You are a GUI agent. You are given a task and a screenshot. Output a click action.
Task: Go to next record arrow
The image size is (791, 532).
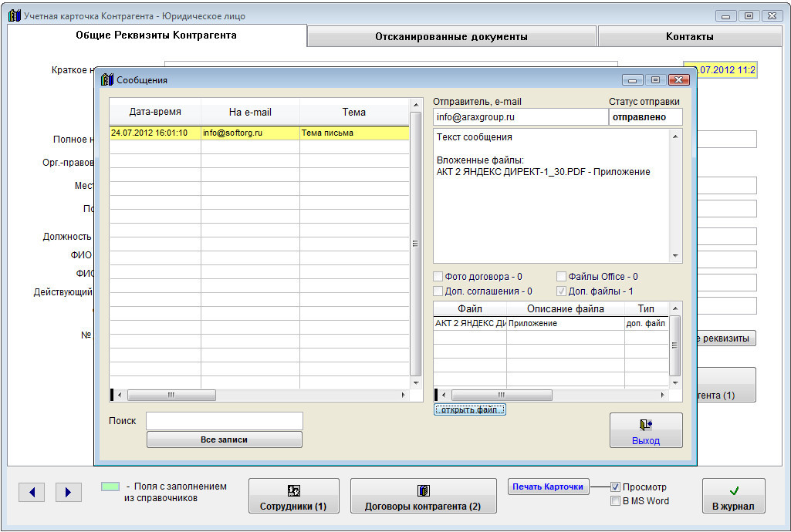(69, 492)
